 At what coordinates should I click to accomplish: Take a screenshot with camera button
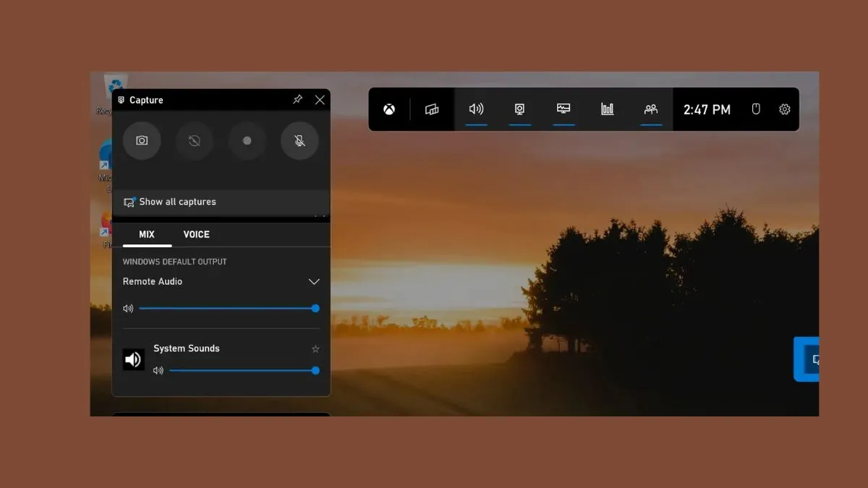click(142, 141)
